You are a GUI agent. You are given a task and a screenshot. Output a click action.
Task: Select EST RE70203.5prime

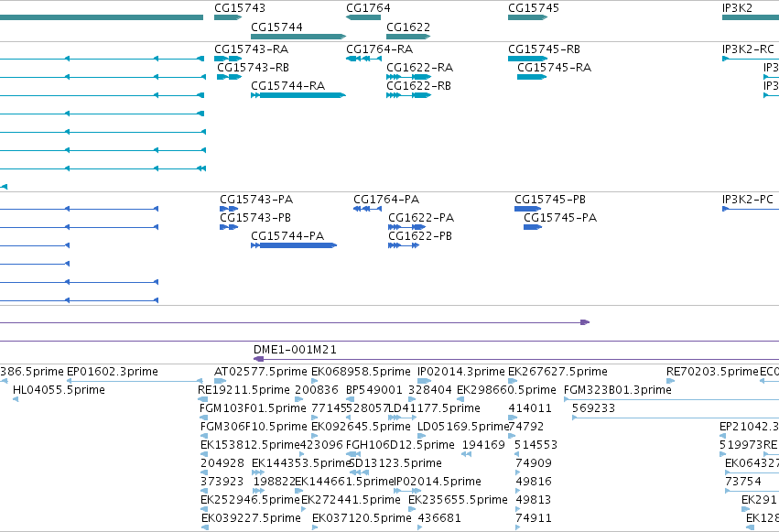pyautogui.click(x=670, y=381)
